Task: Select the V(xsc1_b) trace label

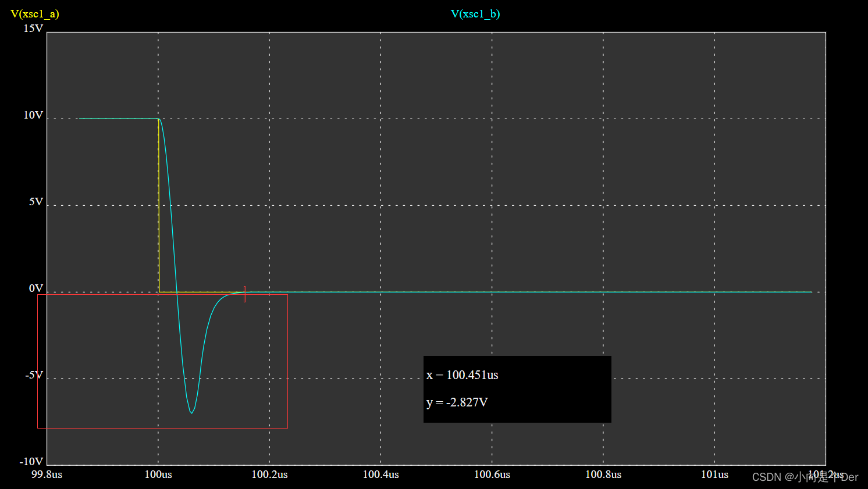Action: coord(475,14)
